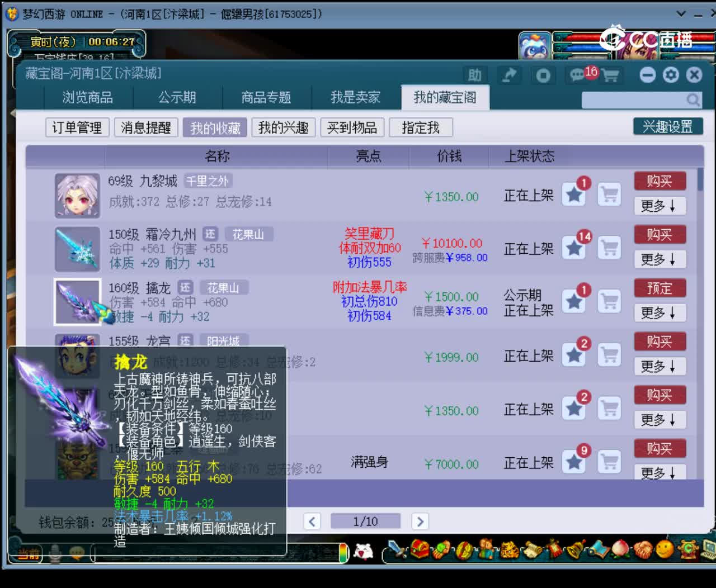This screenshot has height=588, width=716.
Task: Open 买到物品 sub-tab
Action: point(352,128)
